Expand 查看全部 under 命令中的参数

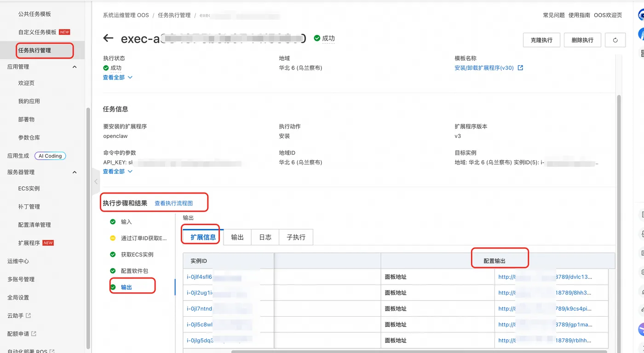118,171
